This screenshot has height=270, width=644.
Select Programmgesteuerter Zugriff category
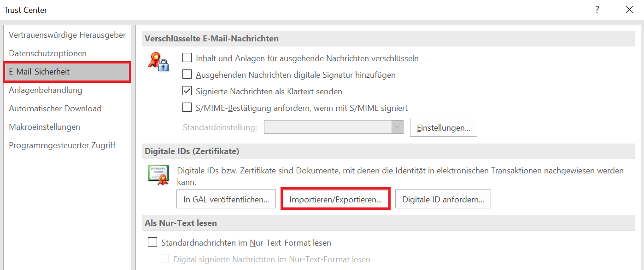[62, 145]
